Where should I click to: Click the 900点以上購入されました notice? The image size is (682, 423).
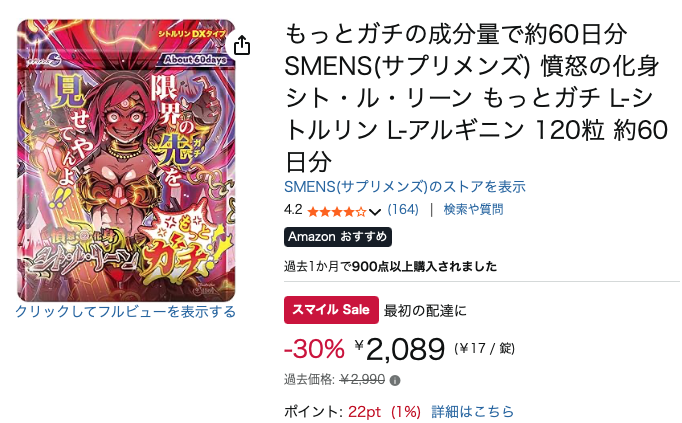[425, 266]
